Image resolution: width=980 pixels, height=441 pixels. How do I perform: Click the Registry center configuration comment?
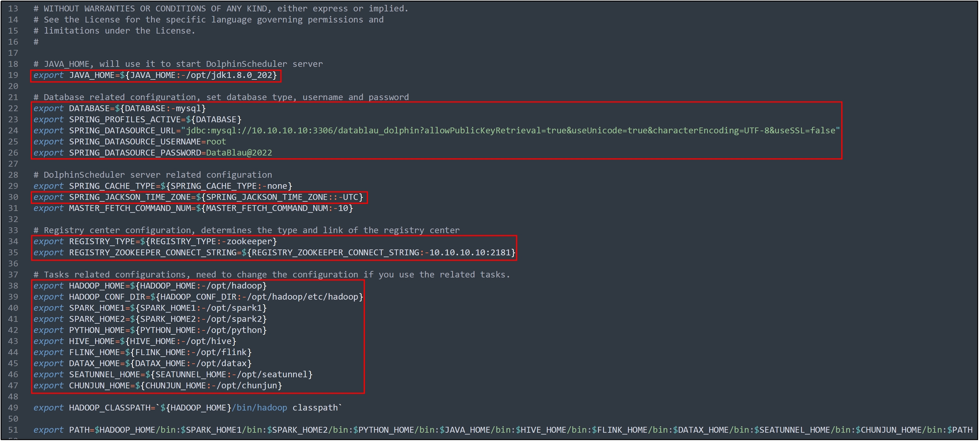pos(246,230)
